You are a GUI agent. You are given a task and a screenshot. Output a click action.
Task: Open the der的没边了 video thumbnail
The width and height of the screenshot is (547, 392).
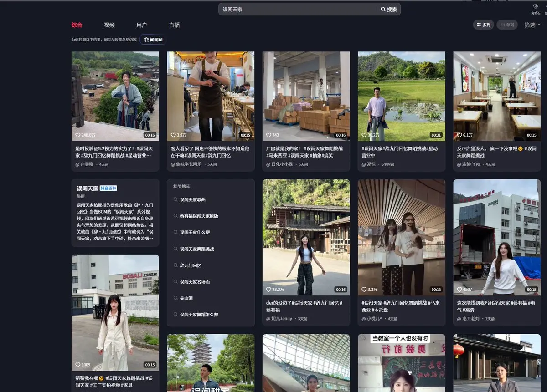point(306,237)
